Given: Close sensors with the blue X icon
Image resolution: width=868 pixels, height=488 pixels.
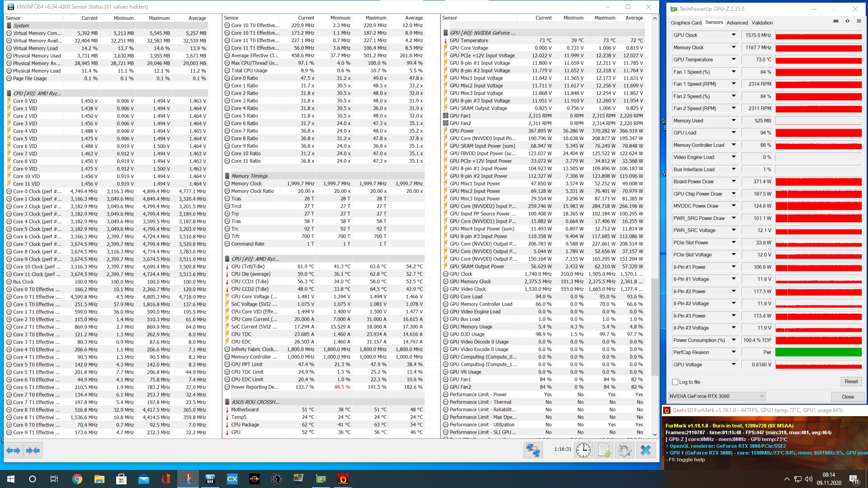Looking at the screenshot, I should pos(646,450).
